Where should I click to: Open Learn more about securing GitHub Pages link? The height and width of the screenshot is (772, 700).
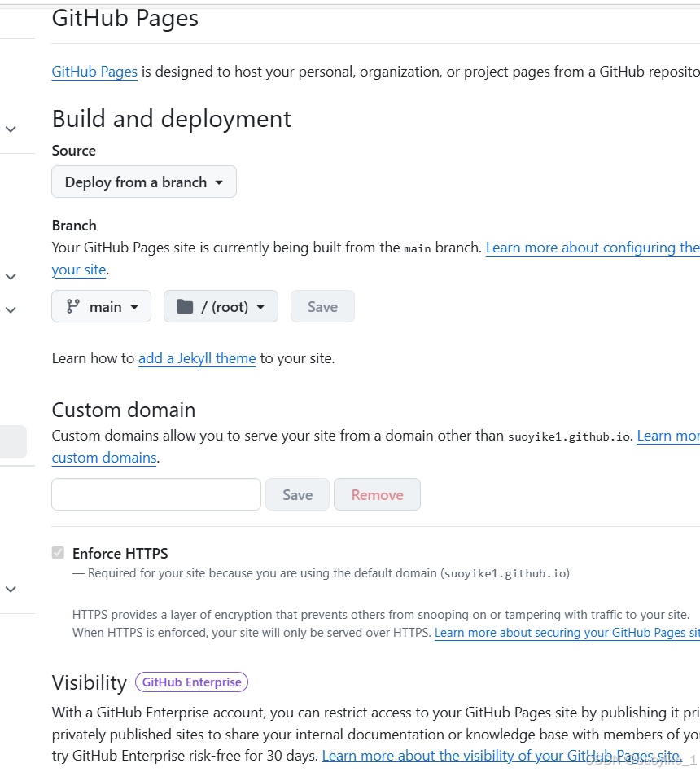567,633
